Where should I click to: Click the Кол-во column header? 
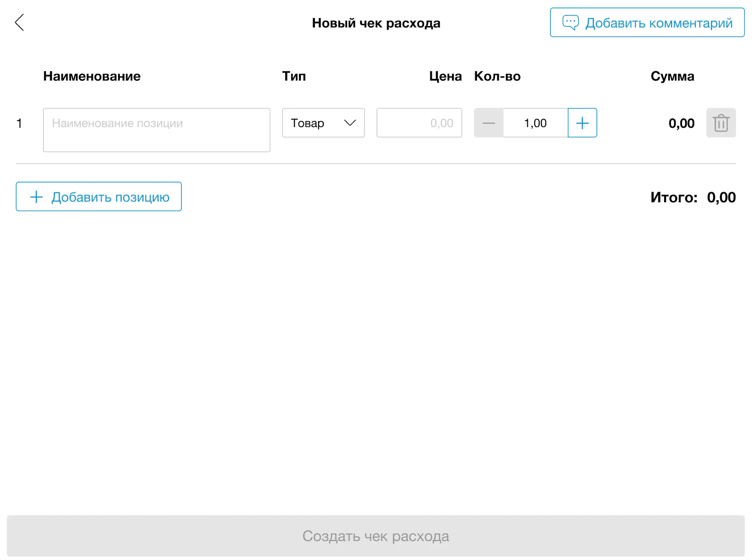click(x=497, y=76)
